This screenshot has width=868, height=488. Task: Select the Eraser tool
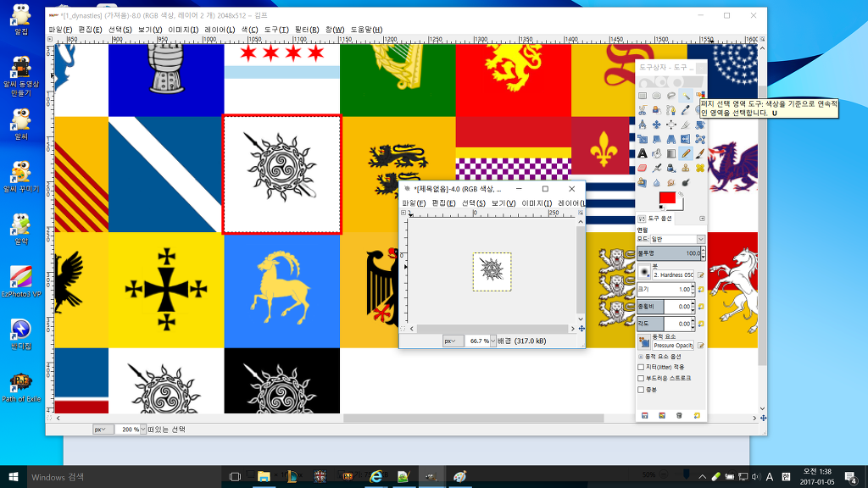(643, 168)
